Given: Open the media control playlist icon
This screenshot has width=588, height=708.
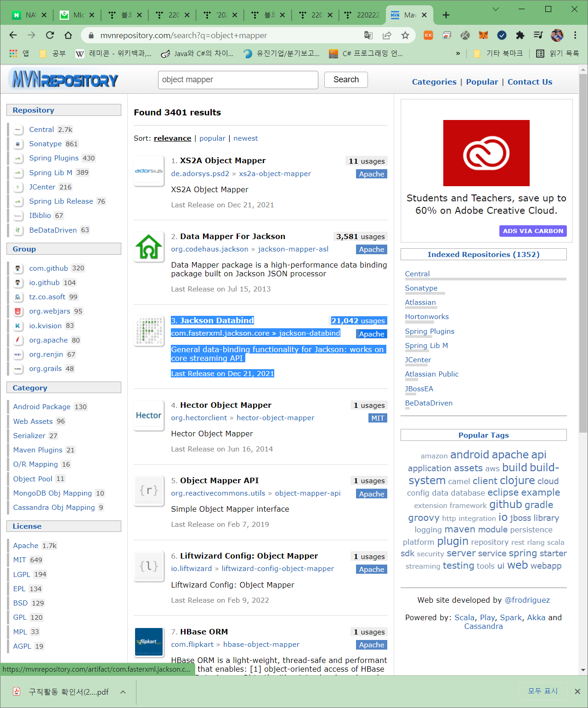Looking at the screenshot, I should point(538,35).
